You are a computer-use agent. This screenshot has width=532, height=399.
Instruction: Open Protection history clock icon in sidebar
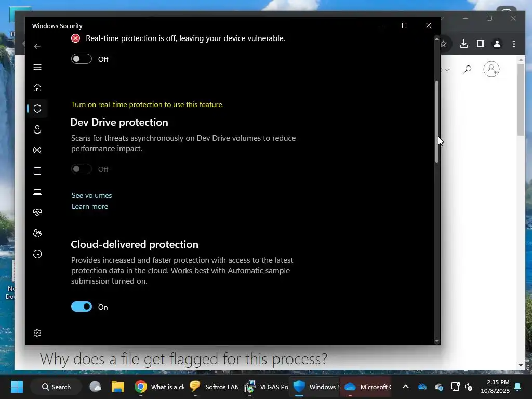click(37, 254)
